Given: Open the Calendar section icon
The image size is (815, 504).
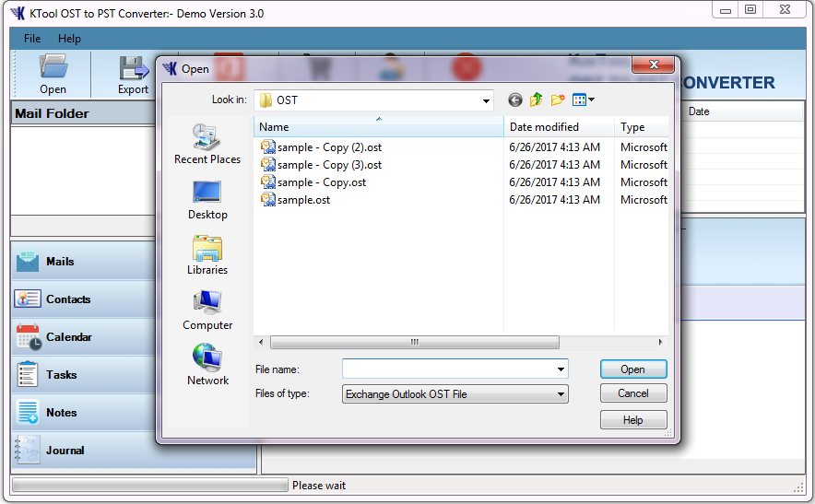Looking at the screenshot, I should [28, 336].
